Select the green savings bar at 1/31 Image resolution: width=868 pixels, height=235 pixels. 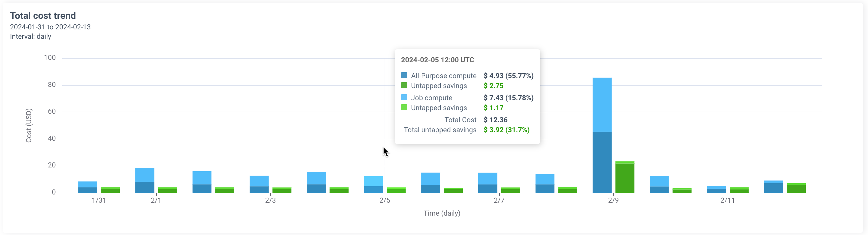click(x=110, y=190)
